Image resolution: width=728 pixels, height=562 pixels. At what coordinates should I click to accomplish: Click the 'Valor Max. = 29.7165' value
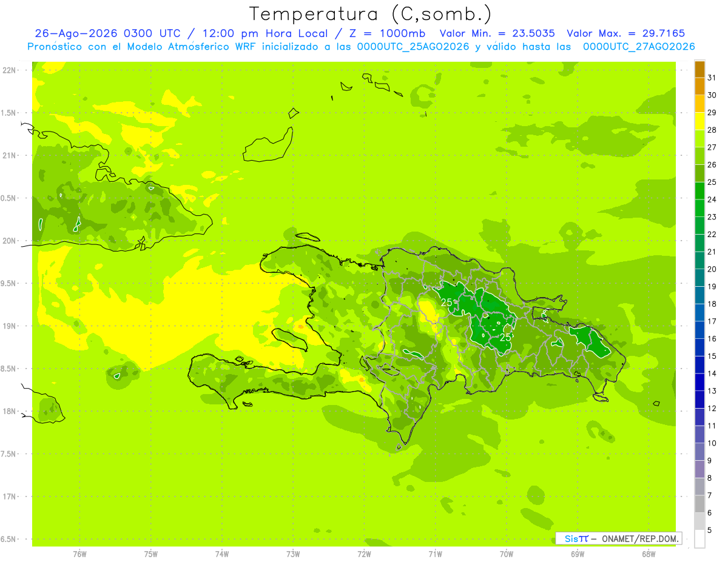pos(625,33)
